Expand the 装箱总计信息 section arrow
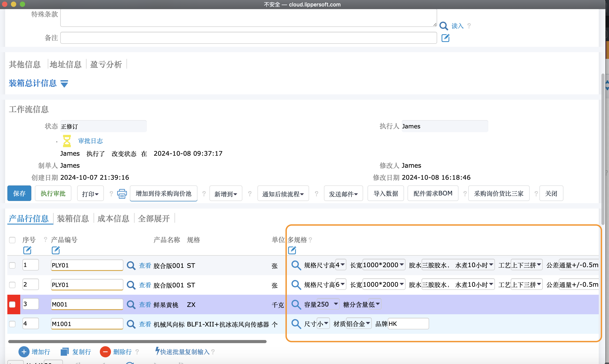The height and width of the screenshot is (364, 609). click(64, 84)
